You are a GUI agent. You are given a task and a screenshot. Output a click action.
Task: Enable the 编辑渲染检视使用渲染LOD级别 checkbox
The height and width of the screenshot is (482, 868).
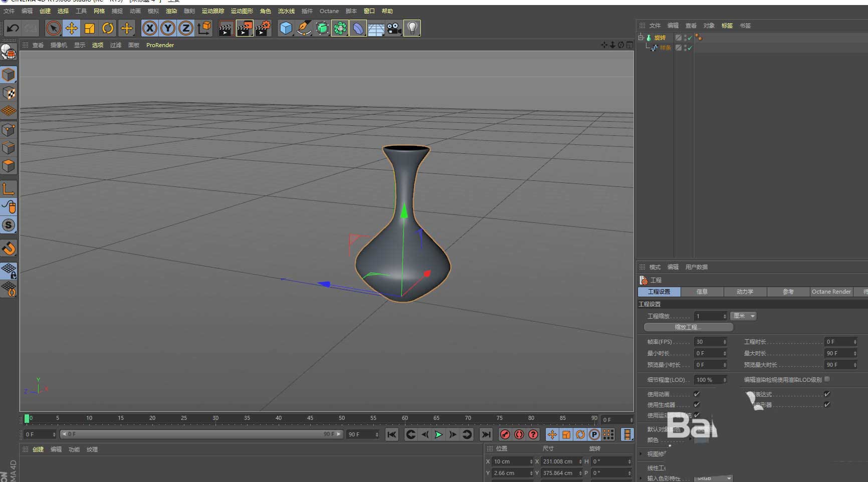coord(827,379)
